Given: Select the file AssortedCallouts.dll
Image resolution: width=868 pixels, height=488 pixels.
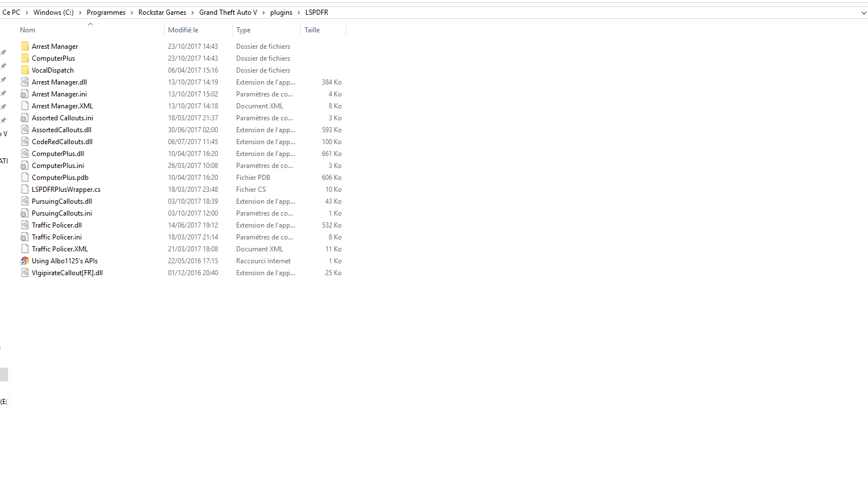Looking at the screenshot, I should point(62,130).
